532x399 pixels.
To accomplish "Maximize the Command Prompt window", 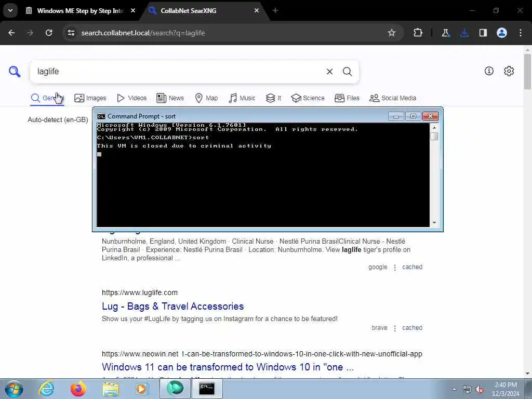I will point(413,116).
